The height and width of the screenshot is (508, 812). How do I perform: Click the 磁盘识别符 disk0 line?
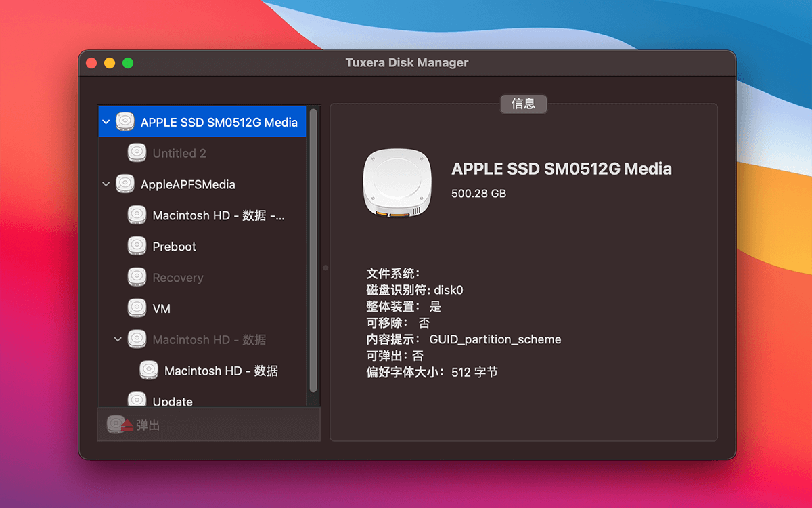coord(415,290)
